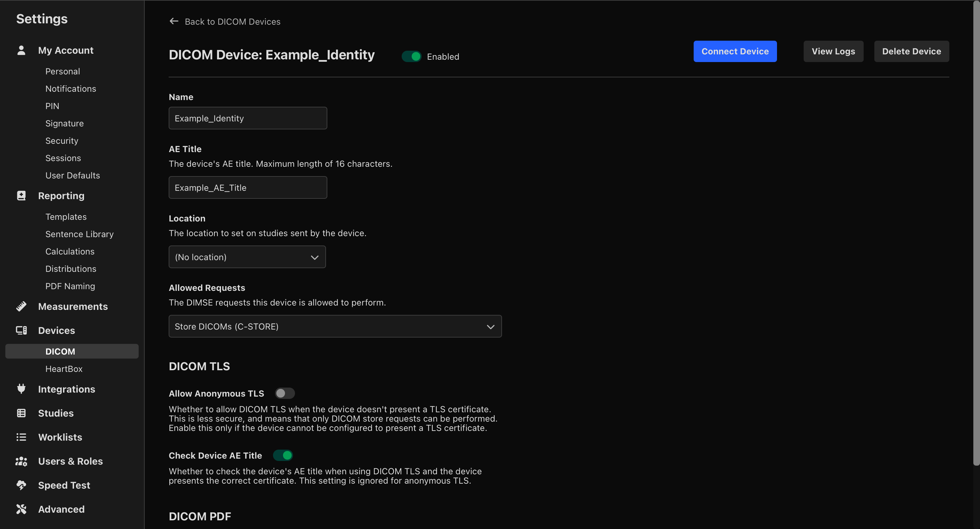Open My Account settings section

coord(65,50)
